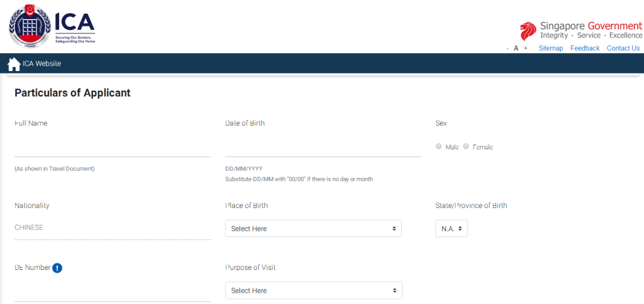Screen dimensions: 644x304
Task: Select the Male radio button
Action: point(439,146)
